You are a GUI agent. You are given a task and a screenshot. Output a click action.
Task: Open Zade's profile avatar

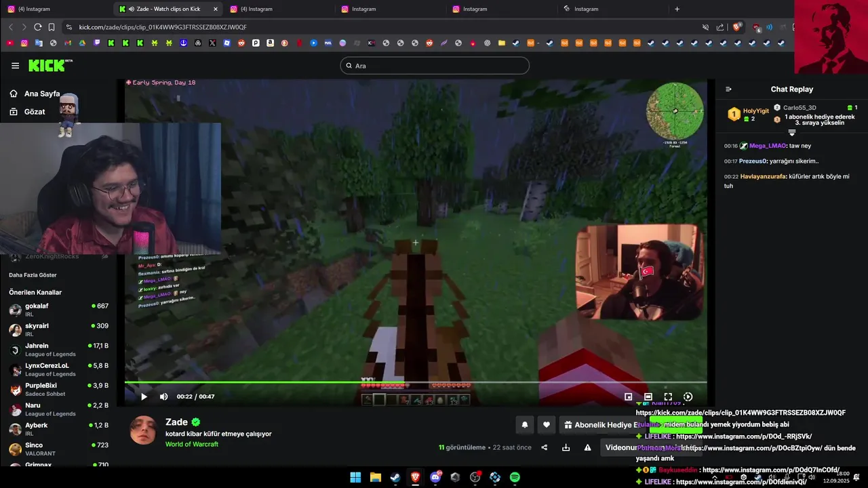pyautogui.click(x=143, y=430)
